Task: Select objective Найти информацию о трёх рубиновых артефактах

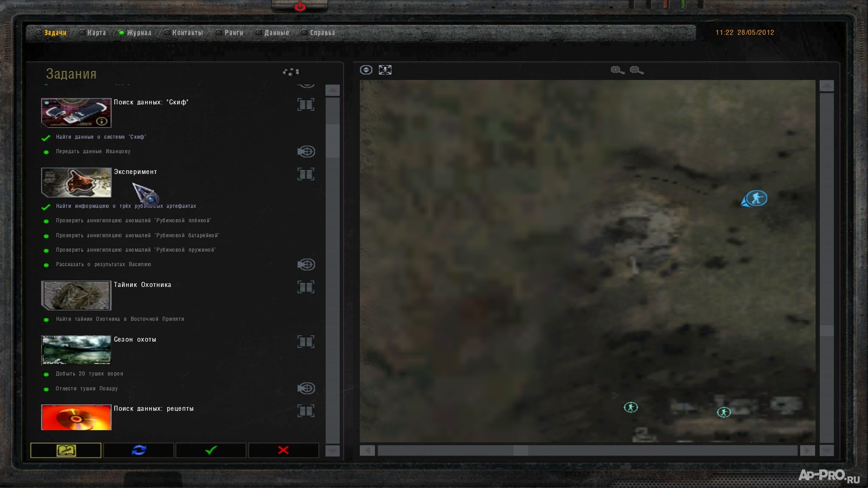Action: (126, 206)
